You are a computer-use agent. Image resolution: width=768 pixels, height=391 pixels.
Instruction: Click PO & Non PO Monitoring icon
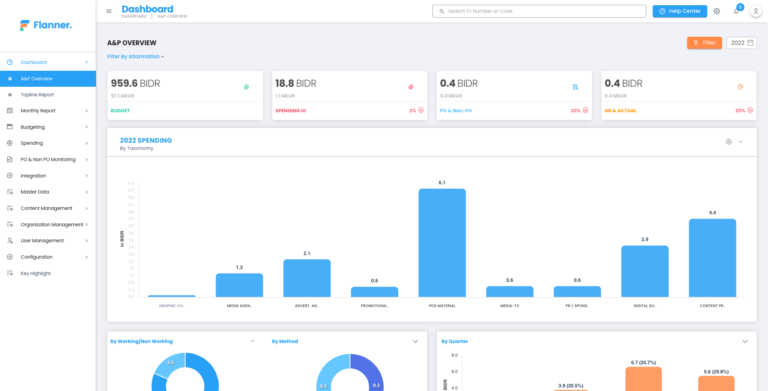coord(10,159)
